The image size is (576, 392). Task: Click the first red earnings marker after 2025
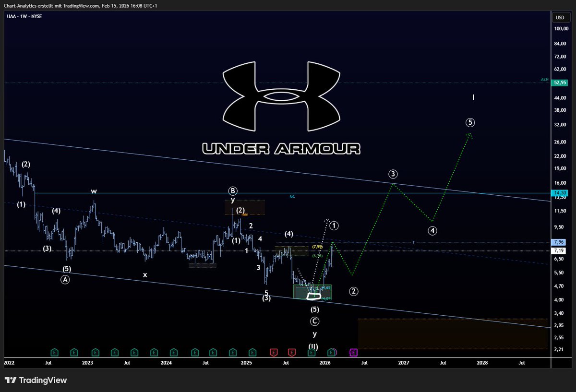pyautogui.click(x=274, y=352)
